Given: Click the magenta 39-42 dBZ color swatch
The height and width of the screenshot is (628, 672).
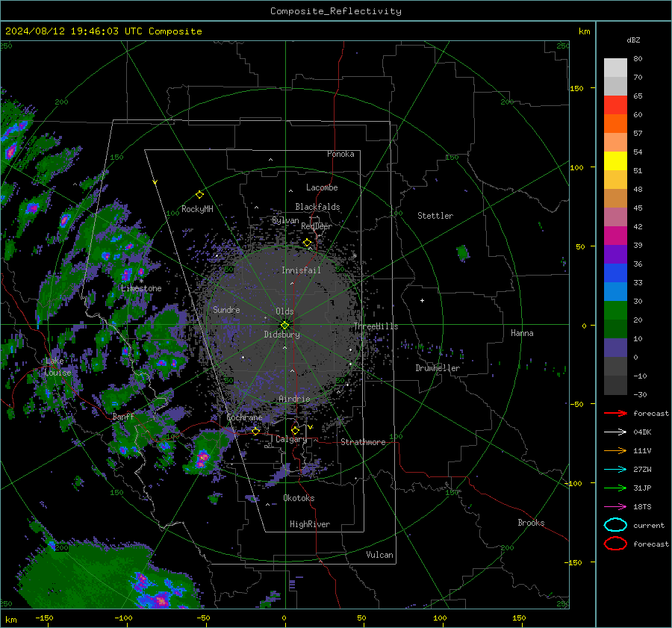Looking at the screenshot, I should click(x=615, y=236).
